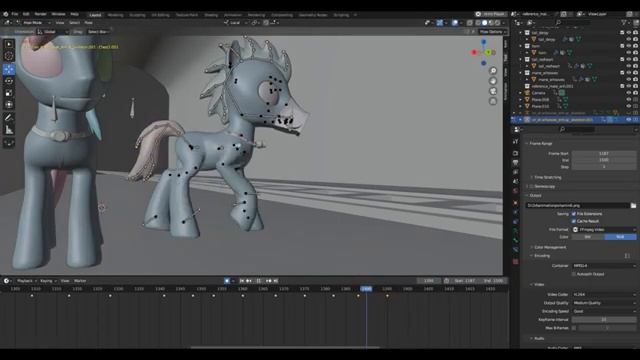Select the Cursor tool in the left toolbar
The image size is (640, 360).
(x=9, y=56)
